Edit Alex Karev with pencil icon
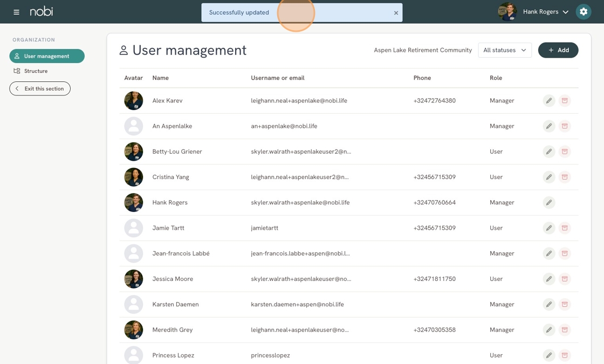Screen dimensions: 604x364 coord(549,100)
